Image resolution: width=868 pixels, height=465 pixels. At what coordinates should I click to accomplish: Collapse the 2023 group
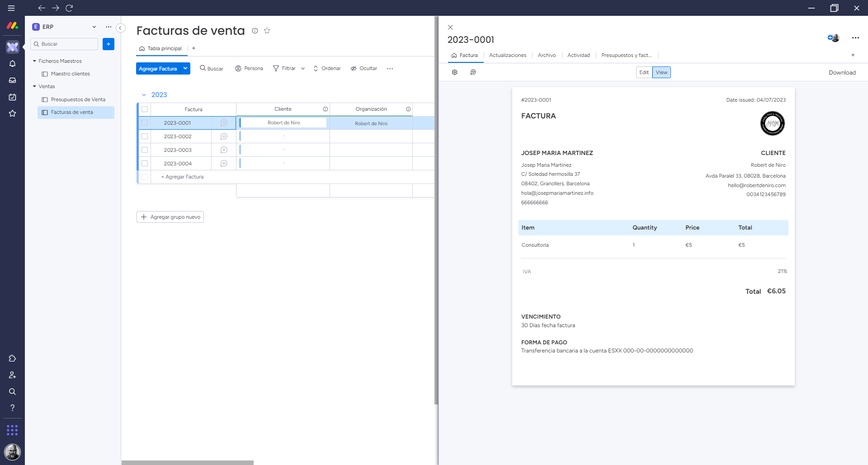144,95
